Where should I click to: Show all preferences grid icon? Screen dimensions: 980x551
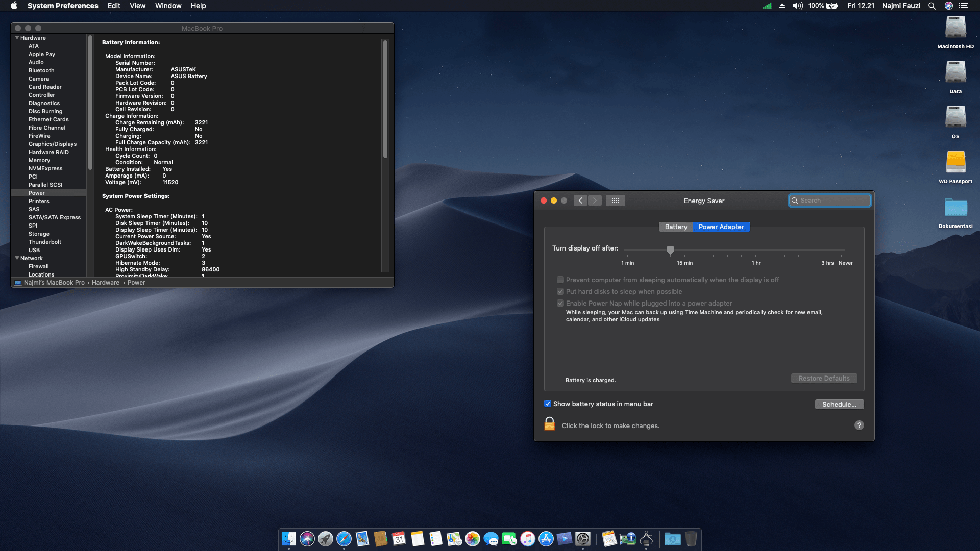pos(616,201)
